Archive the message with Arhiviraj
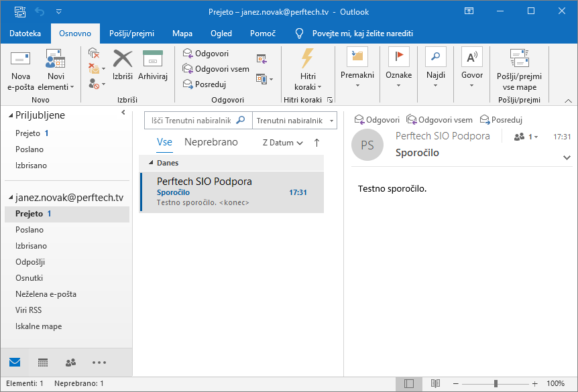This screenshot has width=578, height=392. click(153, 65)
